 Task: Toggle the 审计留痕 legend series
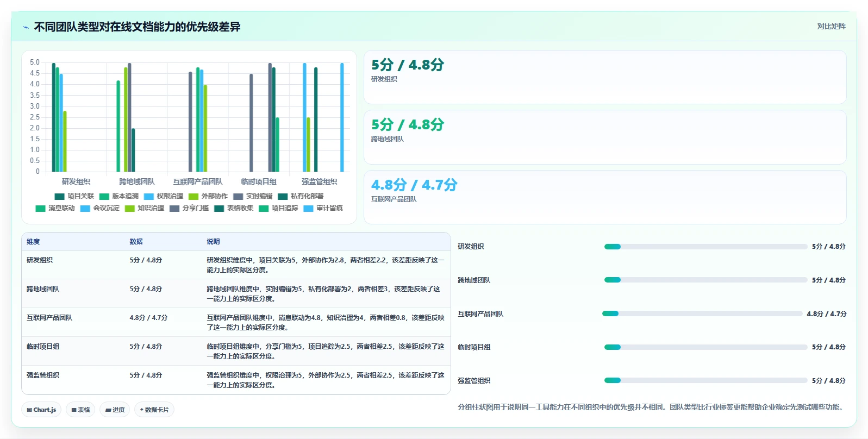tap(323, 208)
